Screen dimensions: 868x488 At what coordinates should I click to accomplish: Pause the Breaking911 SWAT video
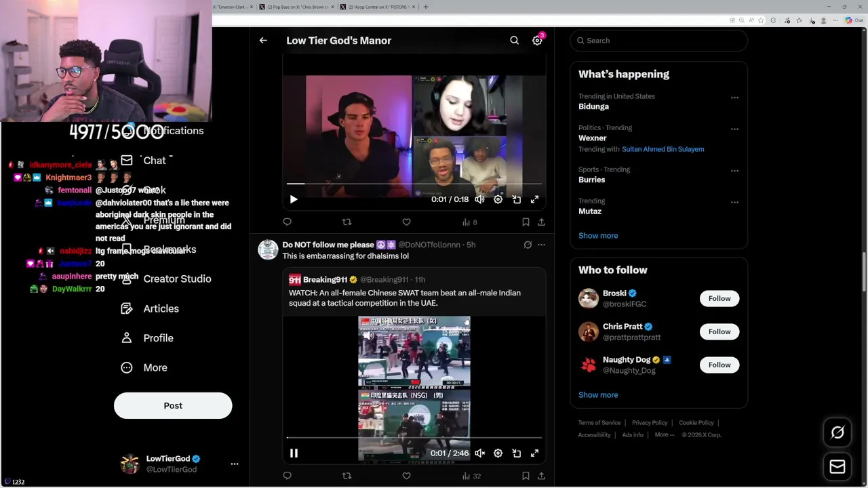tap(294, 453)
